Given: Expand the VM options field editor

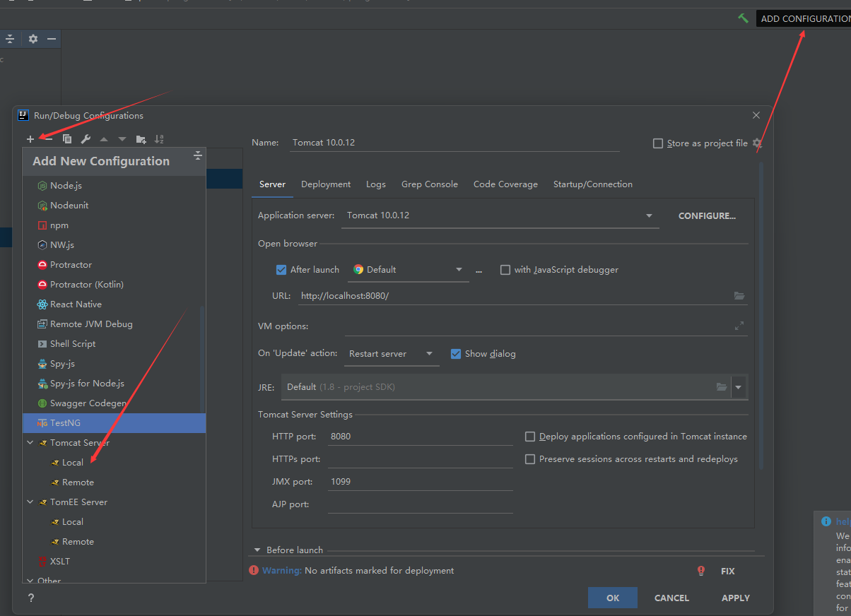Looking at the screenshot, I should [739, 326].
